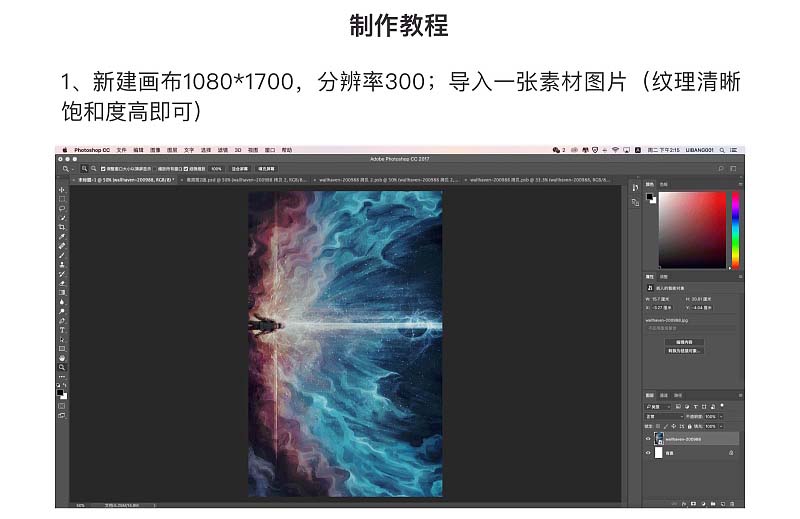The height and width of the screenshot is (519, 800).
Task: Select the Horizontal Type tool
Action: tap(62, 330)
